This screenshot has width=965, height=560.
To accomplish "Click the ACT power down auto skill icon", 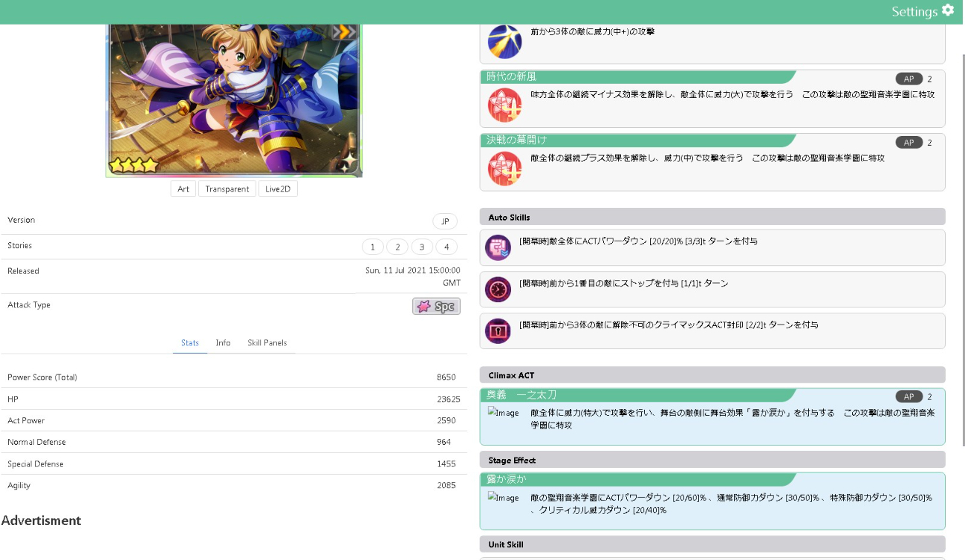I will [498, 247].
